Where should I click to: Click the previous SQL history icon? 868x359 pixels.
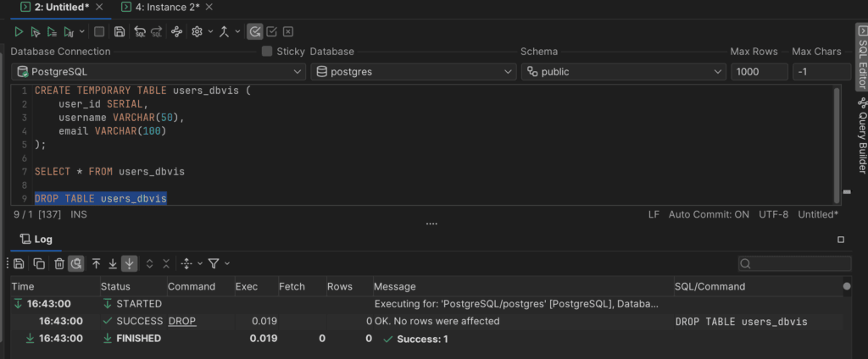[140, 32]
